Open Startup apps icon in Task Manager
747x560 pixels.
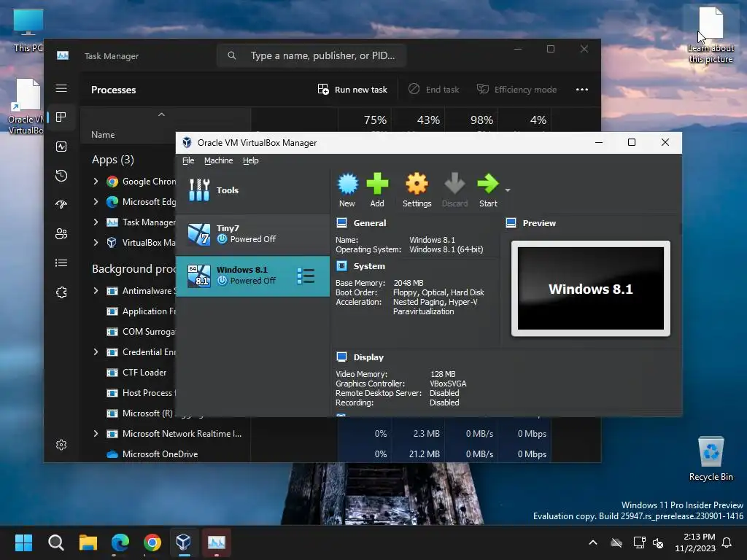61,205
